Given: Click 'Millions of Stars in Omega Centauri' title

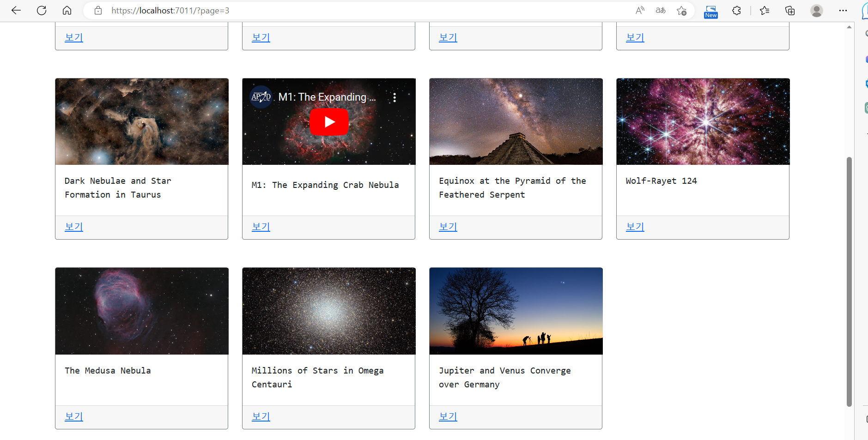Looking at the screenshot, I should coord(317,378).
